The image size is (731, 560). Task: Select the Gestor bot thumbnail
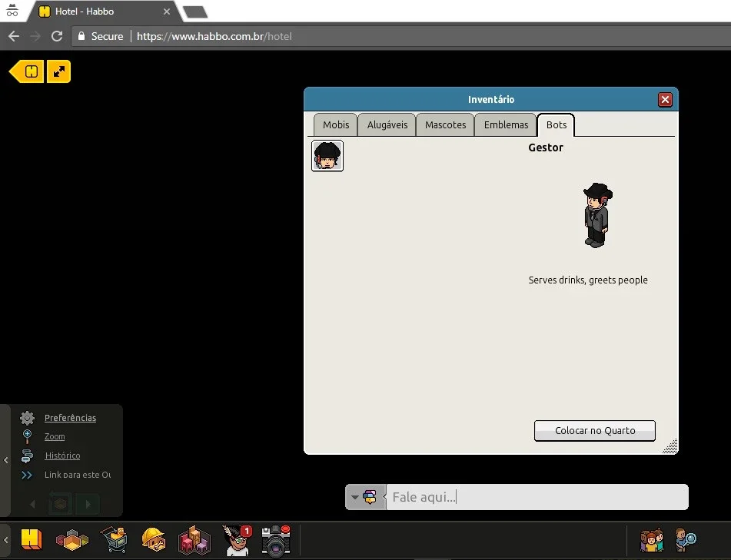coord(327,156)
